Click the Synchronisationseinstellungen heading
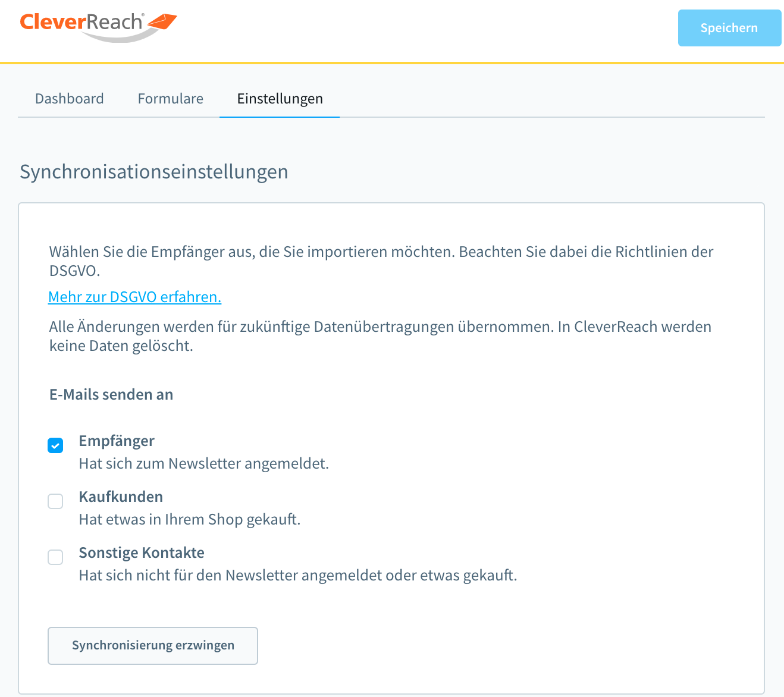 (x=154, y=171)
